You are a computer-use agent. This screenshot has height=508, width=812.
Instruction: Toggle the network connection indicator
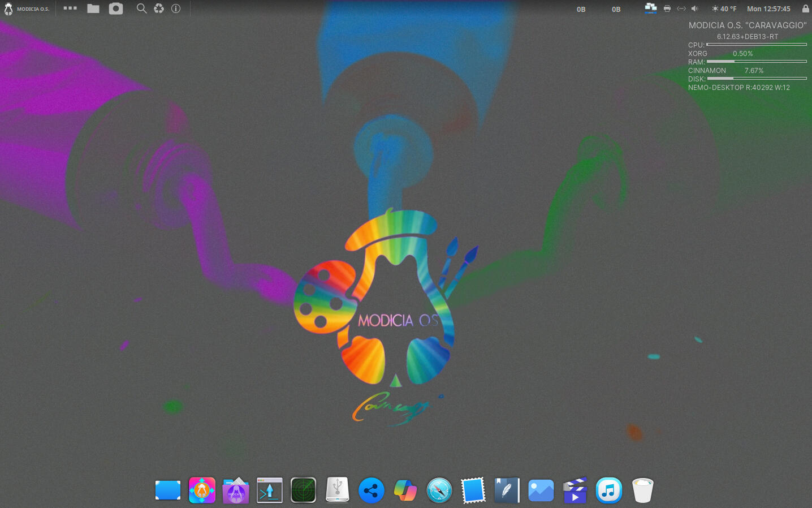pyautogui.click(x=650, y=8)
